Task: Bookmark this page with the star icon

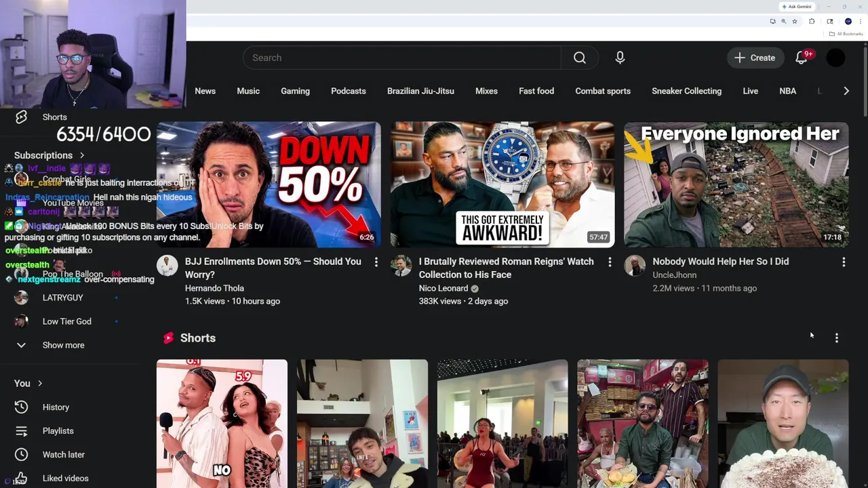Action: [x=795, y=21]
